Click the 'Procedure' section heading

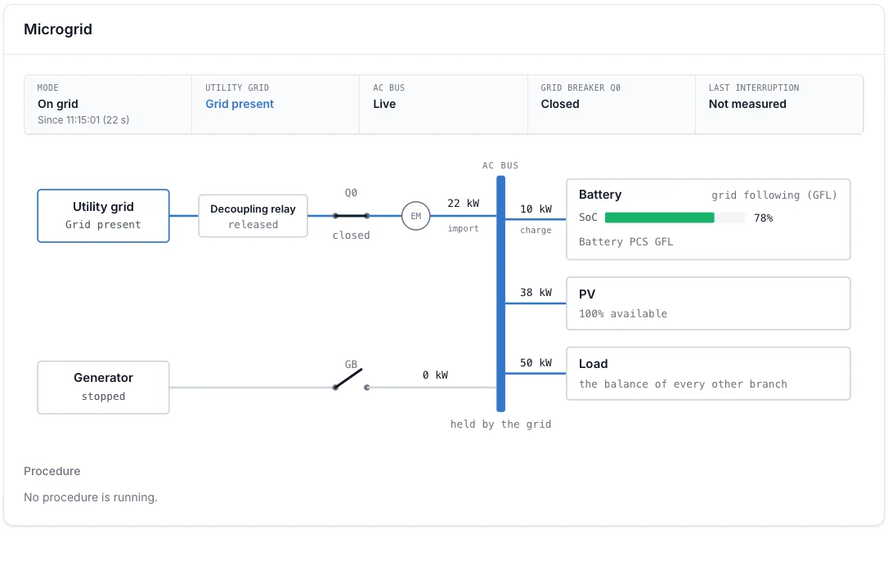(52, 471)
